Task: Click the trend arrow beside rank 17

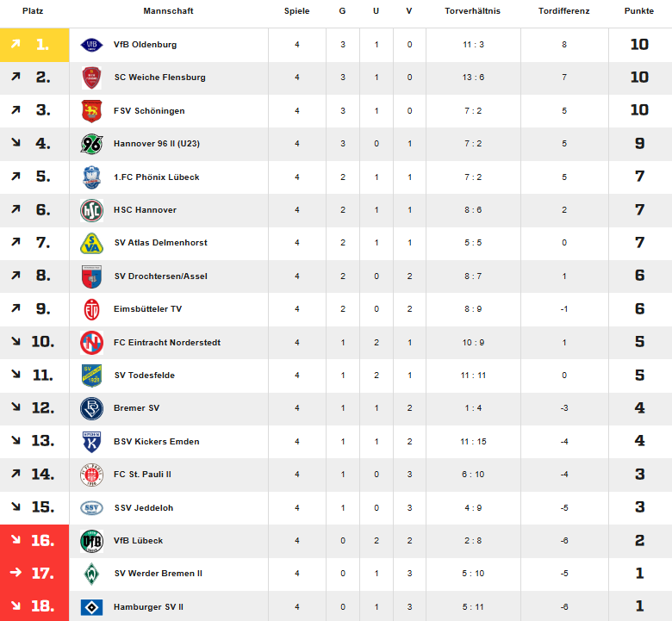Action: [16, 573]
